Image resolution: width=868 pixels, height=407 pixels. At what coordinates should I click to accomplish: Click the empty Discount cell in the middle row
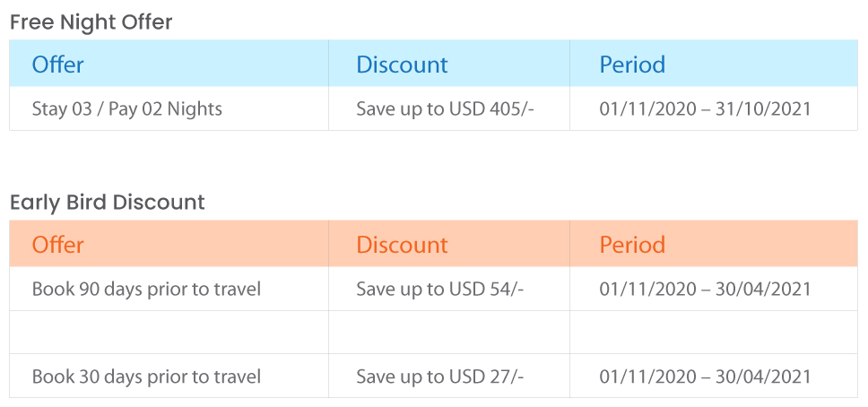pyautogui.click(x=449, y=333)
